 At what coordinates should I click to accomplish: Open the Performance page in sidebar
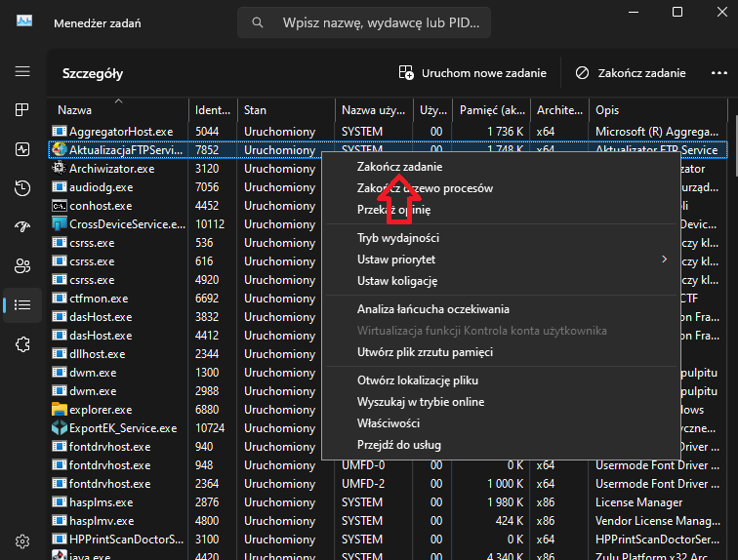click(x=21, y=149)
